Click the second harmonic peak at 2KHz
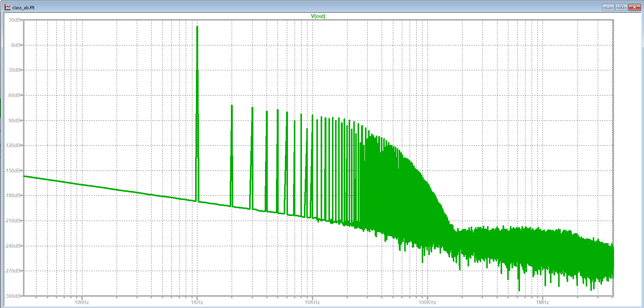Screen dimensions: 644x308 coord(232,106)
